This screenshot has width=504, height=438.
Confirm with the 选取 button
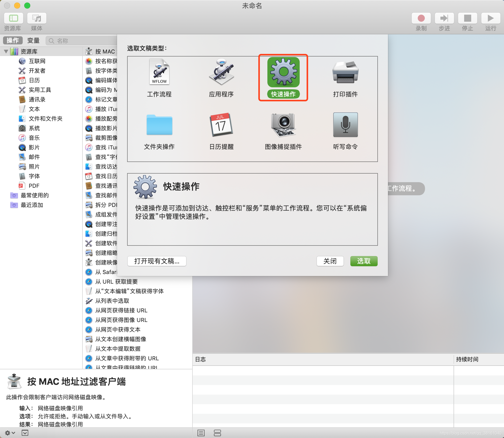coord(363,261)
